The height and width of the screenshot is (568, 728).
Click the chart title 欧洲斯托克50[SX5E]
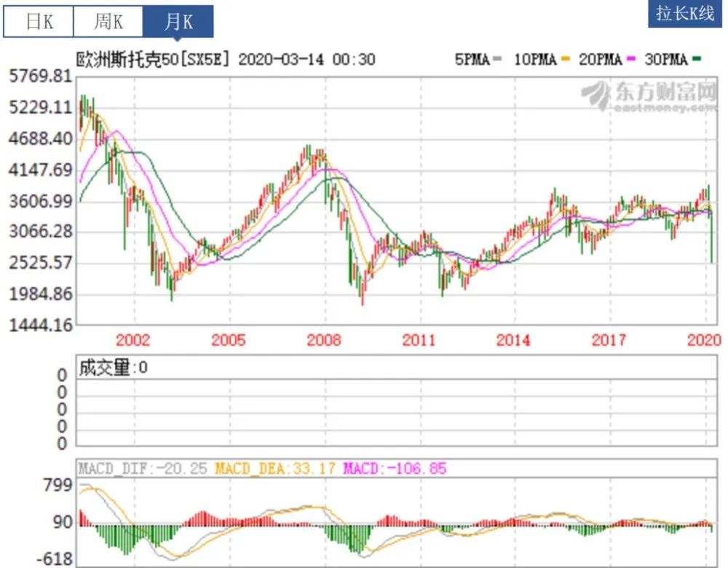tap(153, 60)
